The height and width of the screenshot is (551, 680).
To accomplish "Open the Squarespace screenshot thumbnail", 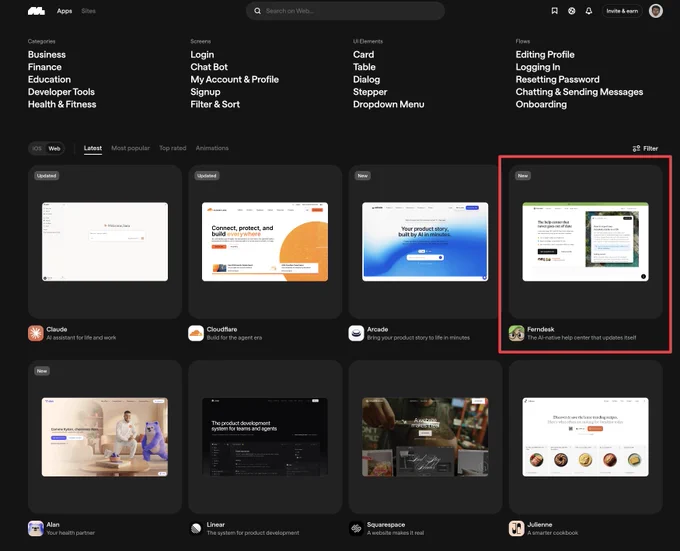I will (425, 437).
